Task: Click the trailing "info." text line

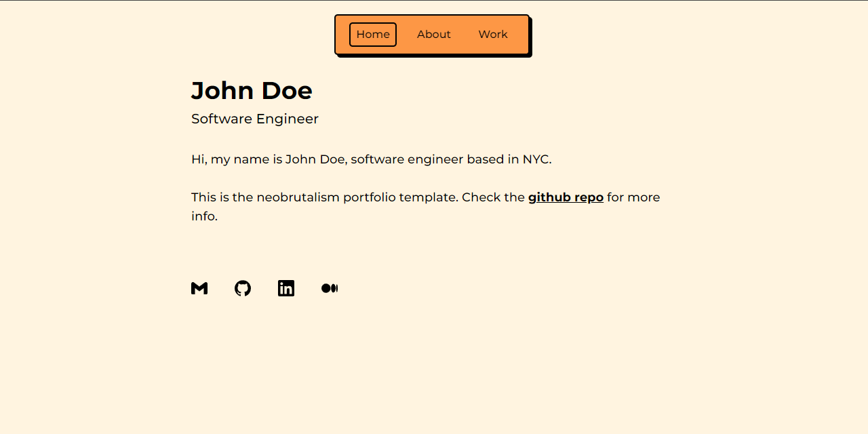Action: (204, 216)
